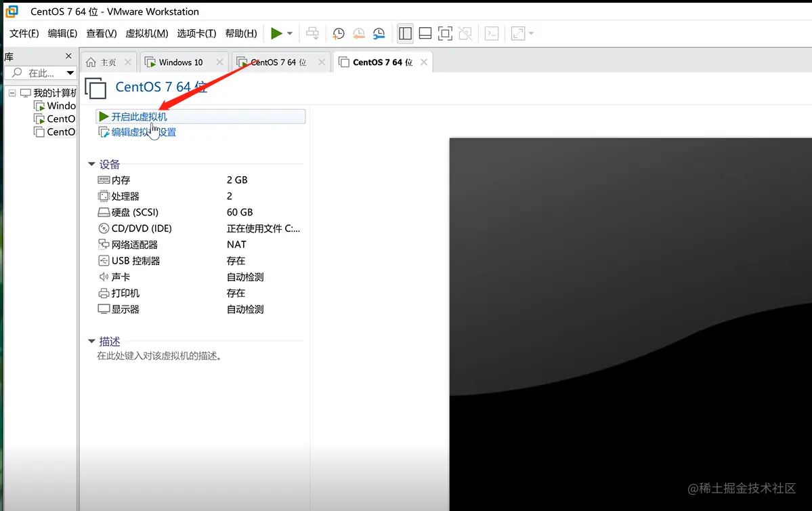Screen dimensions: 812x511
Task: Click the 网络适配器 device row
Action: pyautogui.click(x=199, y=244)
